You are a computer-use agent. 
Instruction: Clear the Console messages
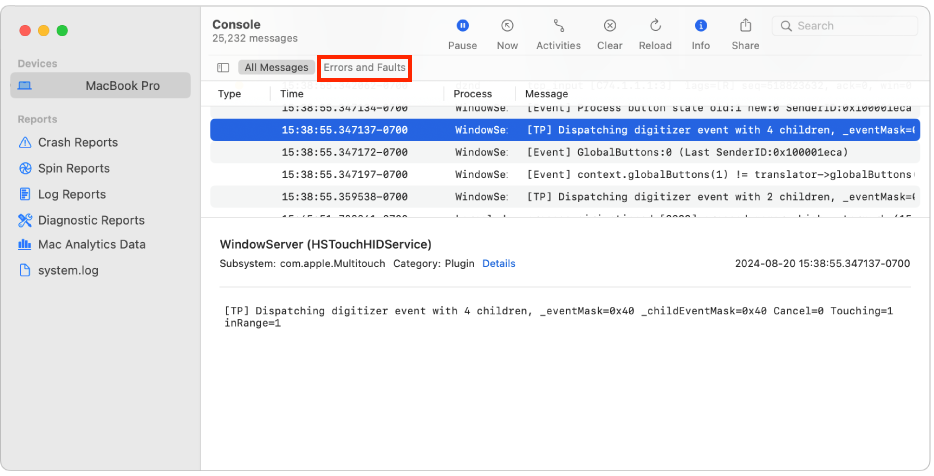(609, 34)
